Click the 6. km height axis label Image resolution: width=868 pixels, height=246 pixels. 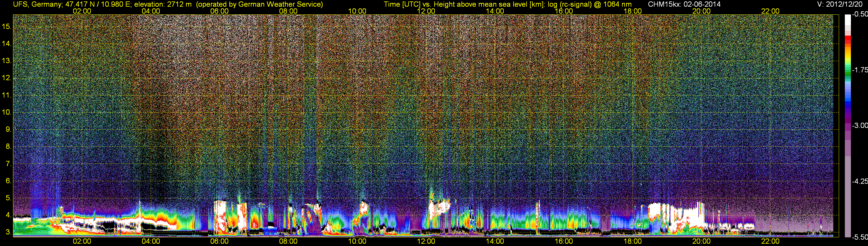[8, 181]
